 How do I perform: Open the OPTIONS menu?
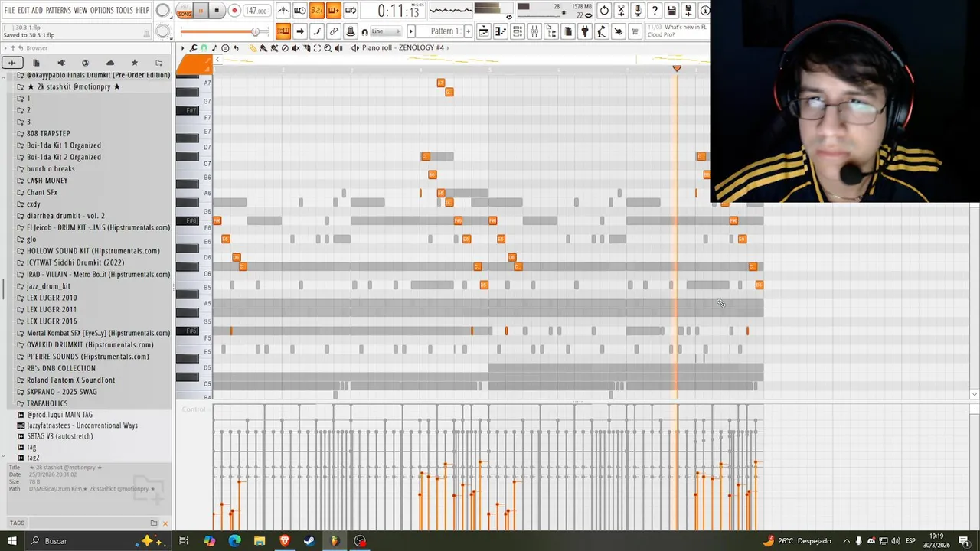click(x=102, y=11)
